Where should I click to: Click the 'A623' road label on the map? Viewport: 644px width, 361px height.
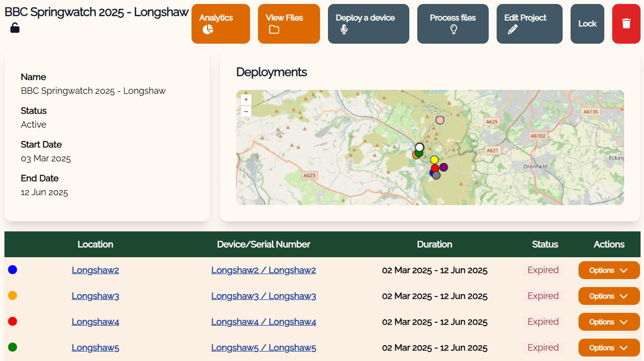pos(310,175)
